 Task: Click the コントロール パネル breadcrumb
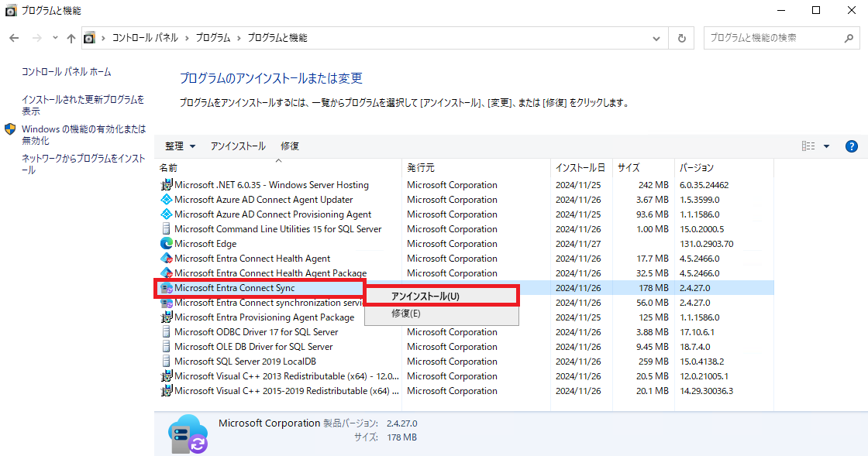point(145,38)
